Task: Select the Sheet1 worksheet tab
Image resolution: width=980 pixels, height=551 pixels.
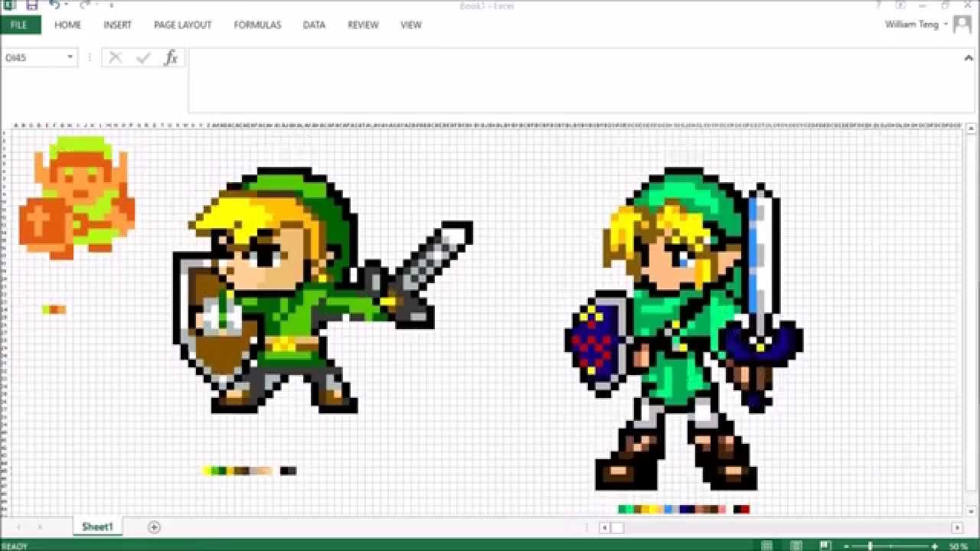Action: 97,527
